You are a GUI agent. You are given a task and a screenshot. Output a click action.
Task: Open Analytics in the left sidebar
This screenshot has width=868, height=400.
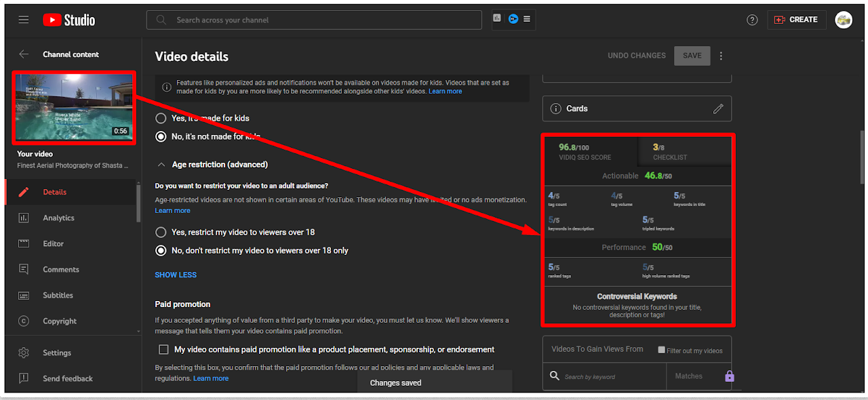coord(58,218)
